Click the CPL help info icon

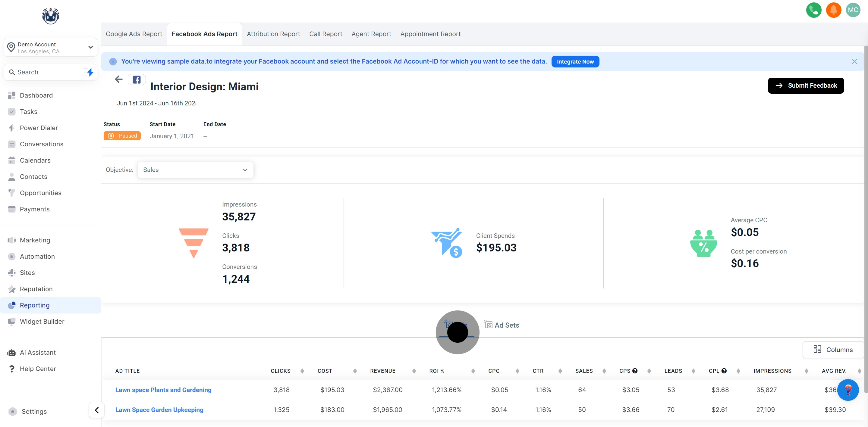(x=724, y=371)
